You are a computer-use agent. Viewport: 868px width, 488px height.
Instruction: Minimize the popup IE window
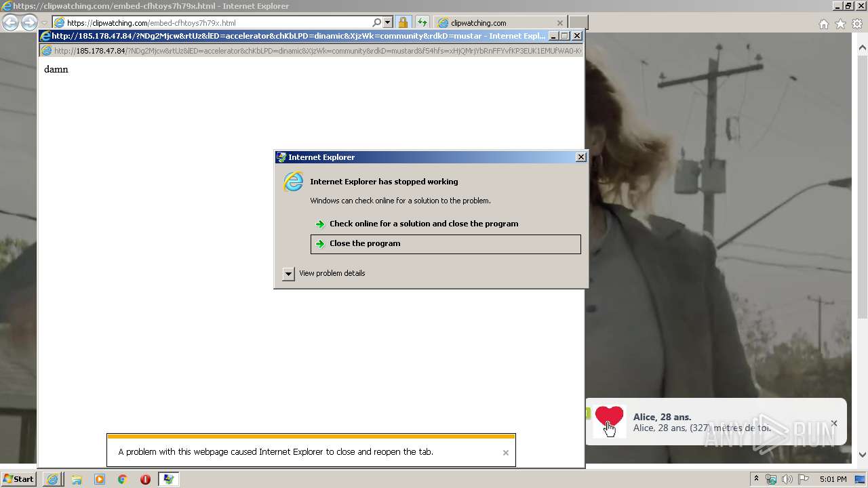[553, 36]
